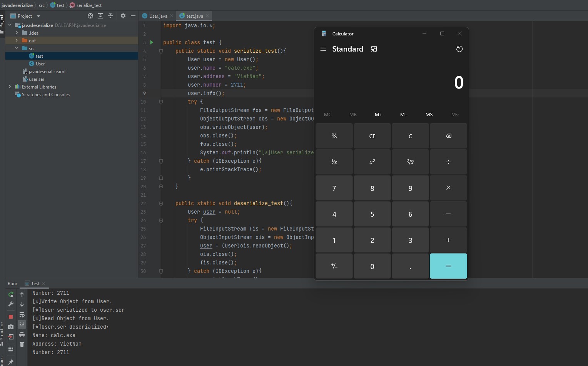Run serialize_test via the gutter run arrow
Screen dimensions: 588x366
coord(152,42)
